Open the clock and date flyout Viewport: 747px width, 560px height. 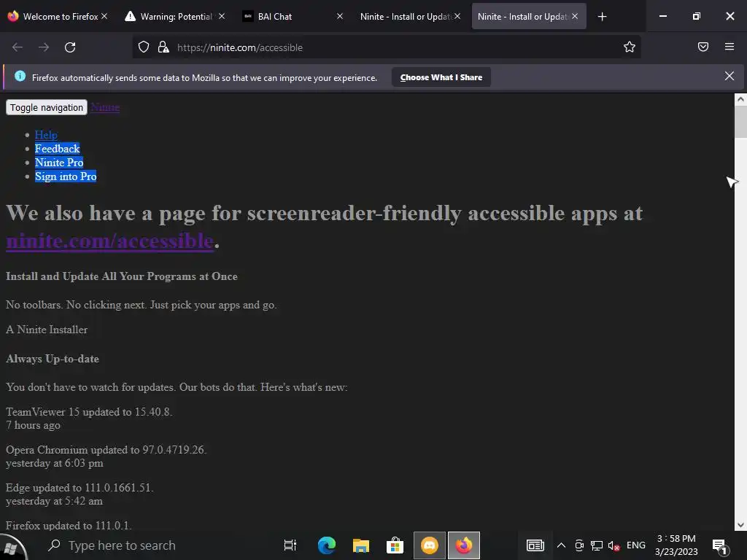[x=676, y=545]
